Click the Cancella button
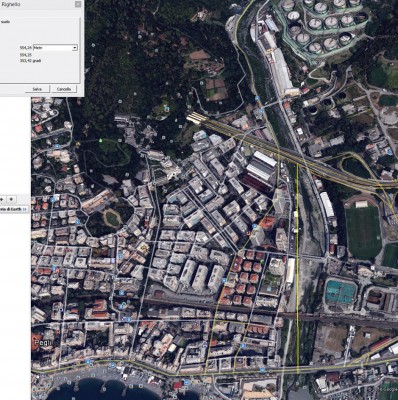The width and height of the screenshot is (398, 400). tap(64, 89)
